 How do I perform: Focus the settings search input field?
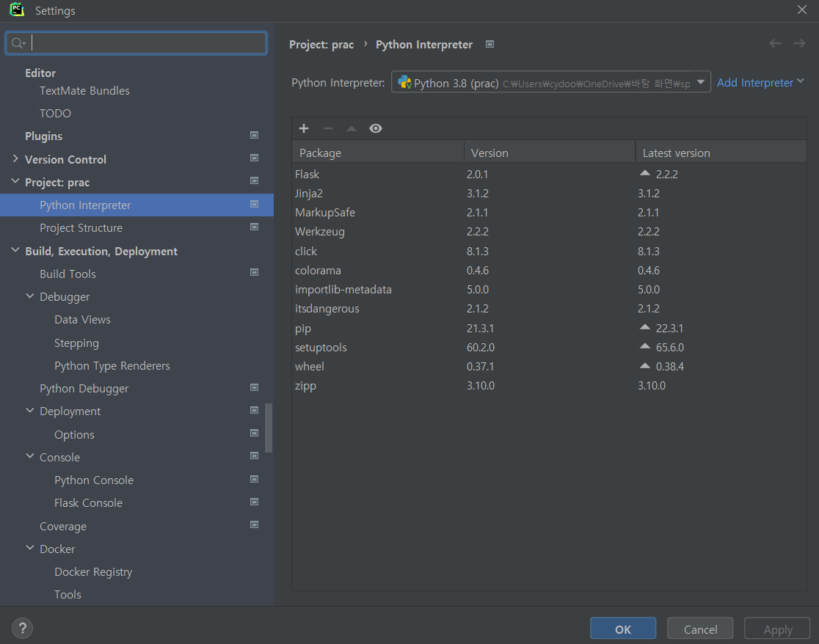tap(136, 43)
